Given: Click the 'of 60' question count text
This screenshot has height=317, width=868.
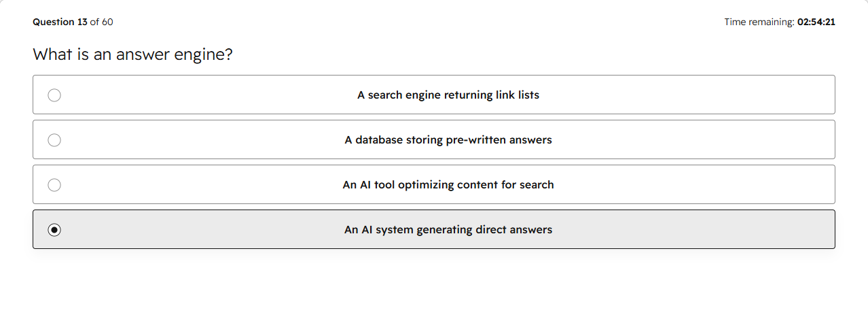Looking at the screenshot, I should pyautogui.click(x=102, y=22).
